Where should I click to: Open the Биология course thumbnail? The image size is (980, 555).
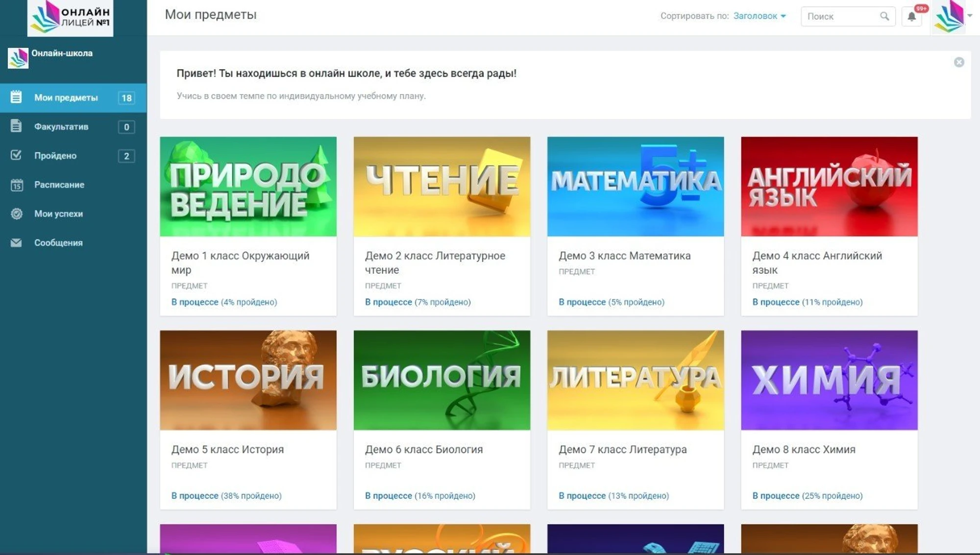441,380
